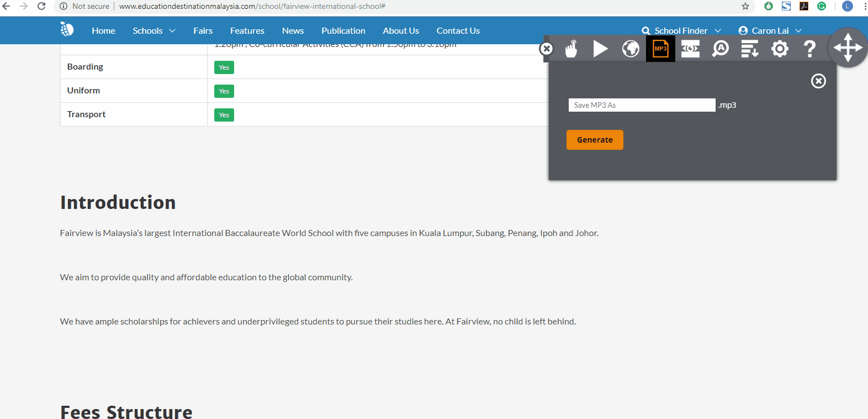Open the screen mask eye tool

[x=690, y=49]
